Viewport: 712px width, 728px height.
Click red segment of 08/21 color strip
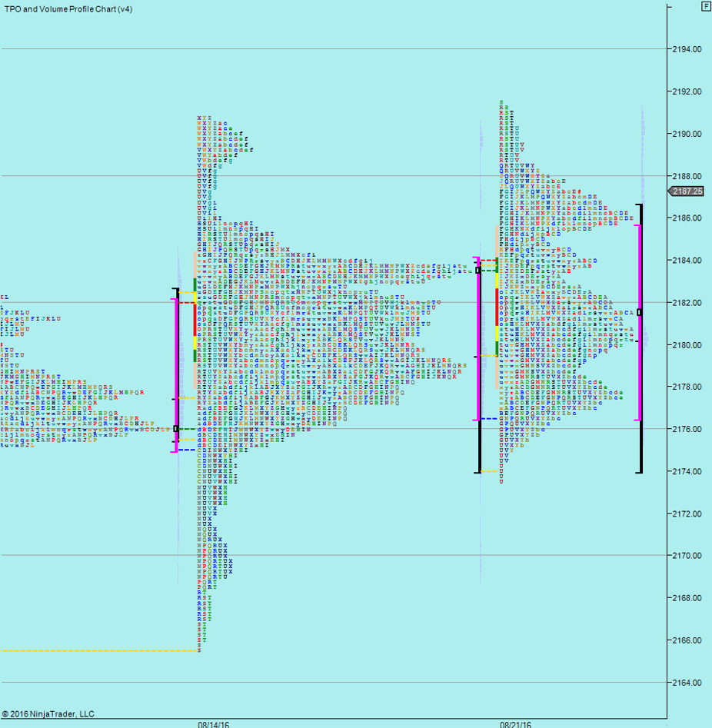pos(496,307)
